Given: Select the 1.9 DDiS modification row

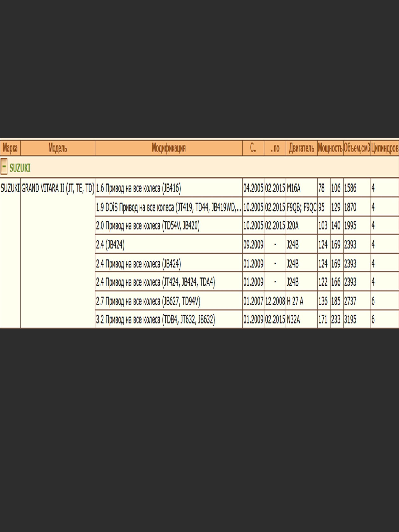Looking at the screenshot, I should coord(168,207).
